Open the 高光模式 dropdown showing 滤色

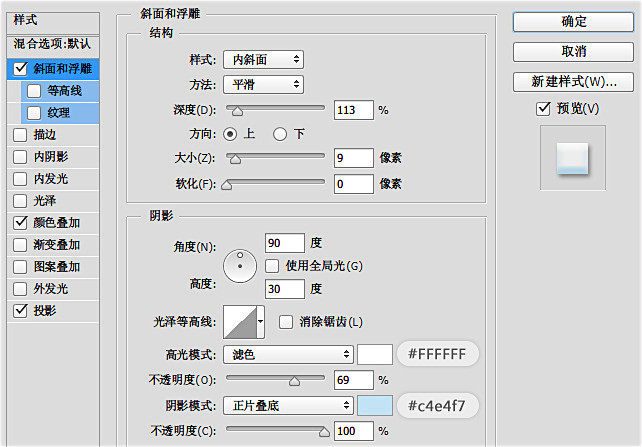(x=288, y=354)
